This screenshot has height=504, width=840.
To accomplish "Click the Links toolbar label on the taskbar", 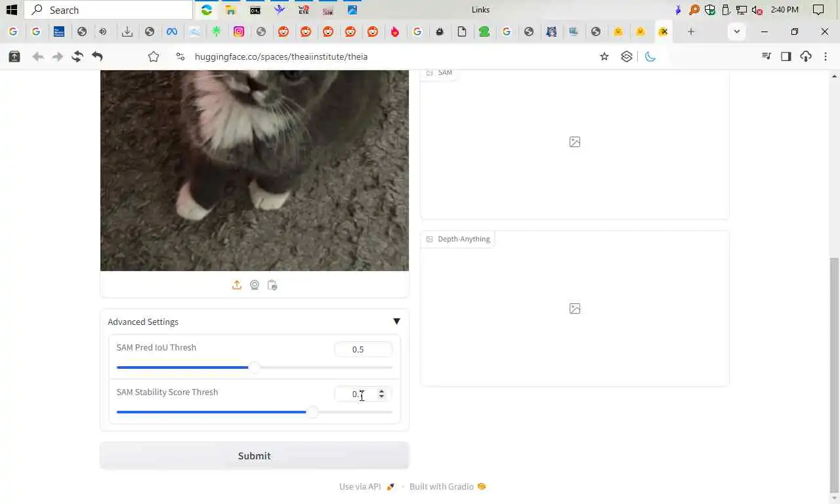I will tap(480, 10).
